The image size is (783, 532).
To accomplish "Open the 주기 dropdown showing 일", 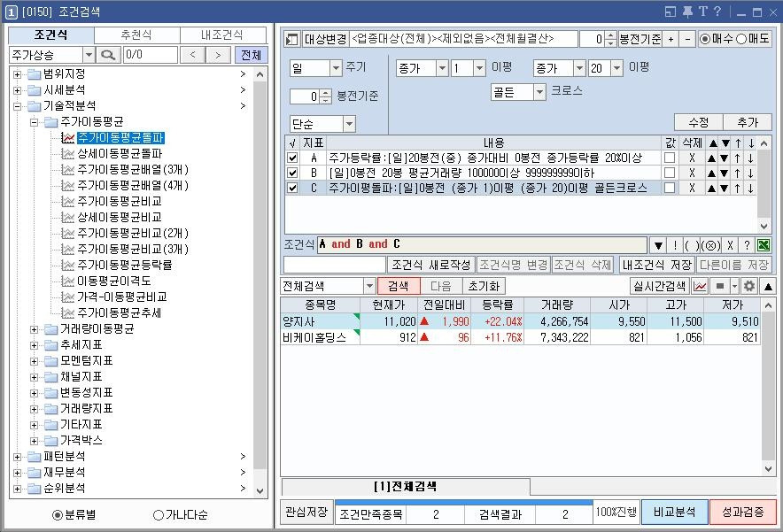I will (335, 67).
